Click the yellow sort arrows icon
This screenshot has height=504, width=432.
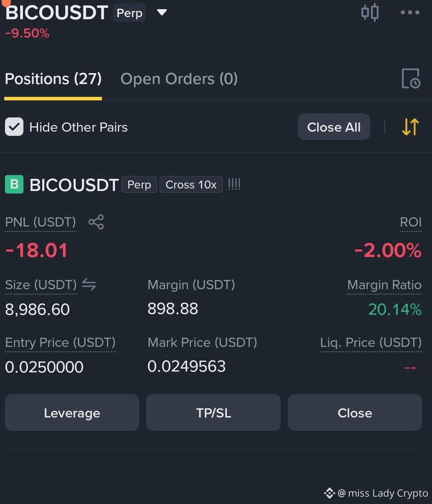(x=410, y=127)
